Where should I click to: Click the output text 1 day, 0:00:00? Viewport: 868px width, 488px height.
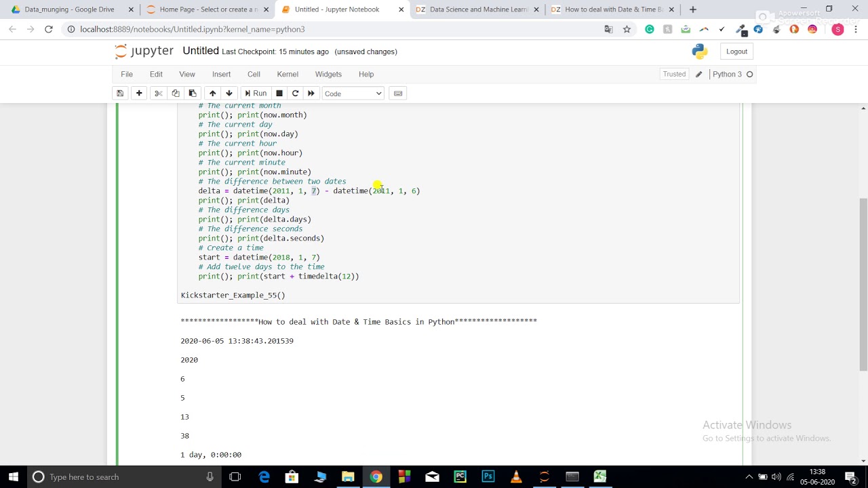(211, 455)
